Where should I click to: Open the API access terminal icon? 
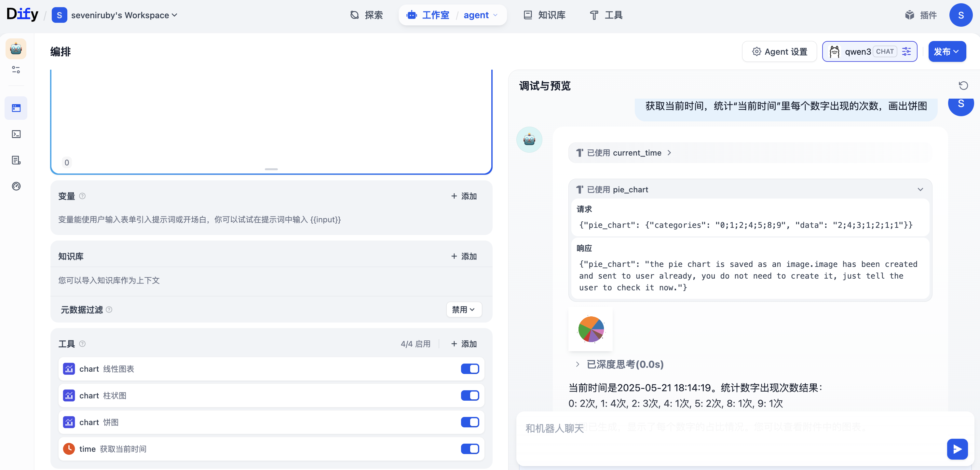(x=16, y=134)
